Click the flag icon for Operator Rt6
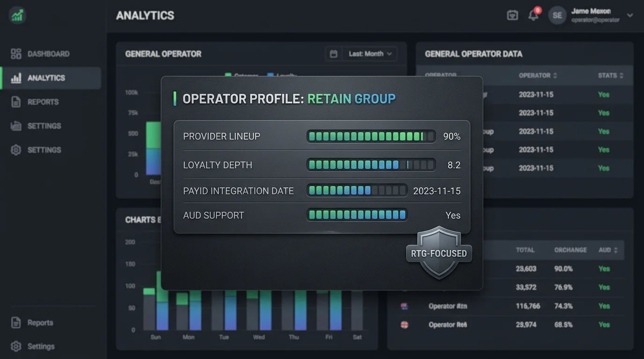 [x=405, y=324]
